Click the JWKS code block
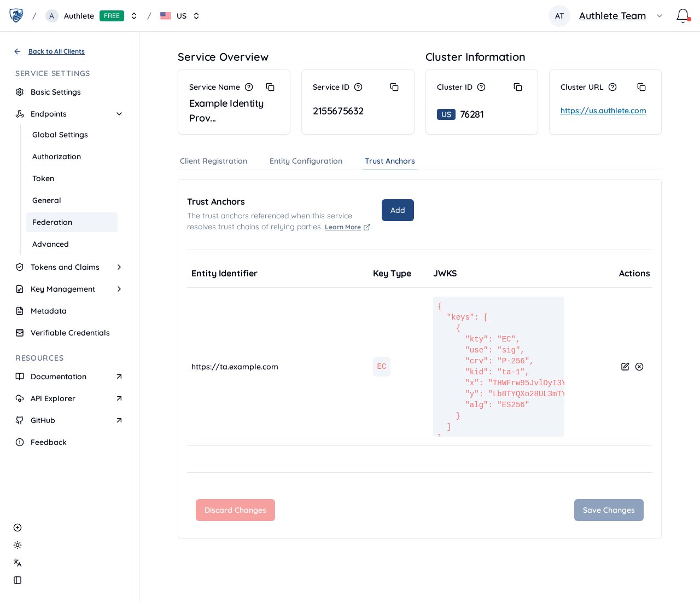700x602 pixels. pos(499,367)
